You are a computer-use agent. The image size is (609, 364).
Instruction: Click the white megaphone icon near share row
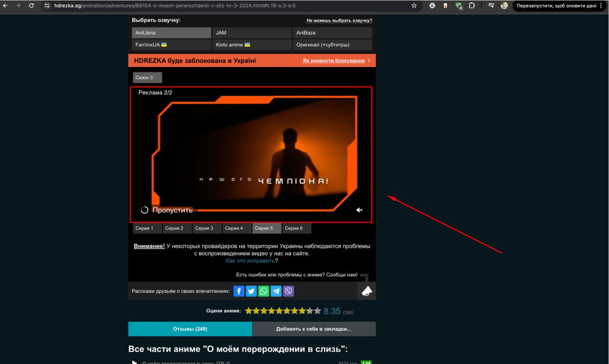(x=366, y=291)
